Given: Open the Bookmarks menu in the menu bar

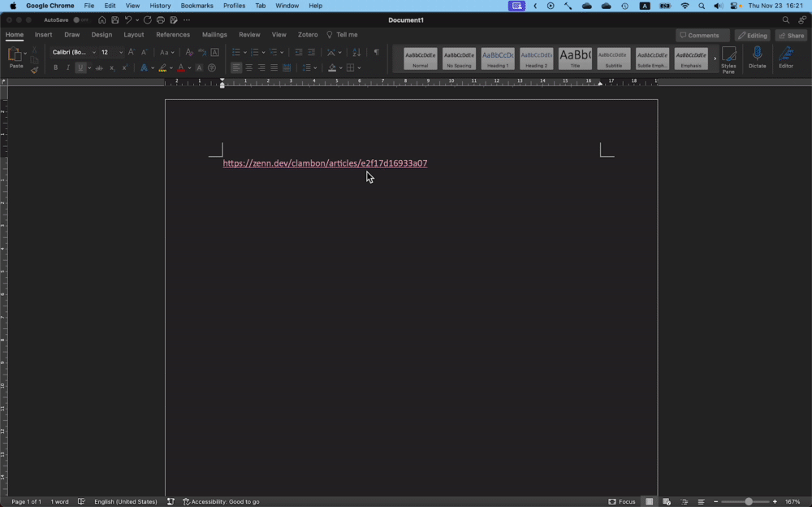Looking at the screenshot, I should click(x=197, y=6).
